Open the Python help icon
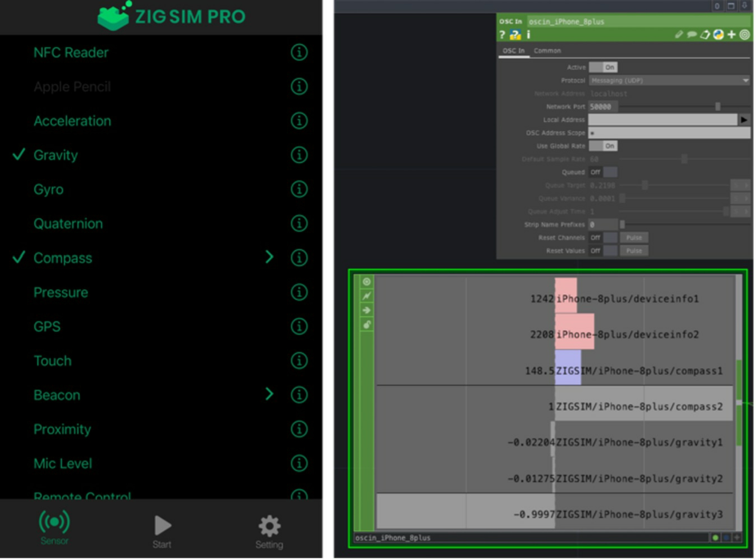 coord(515,35)
